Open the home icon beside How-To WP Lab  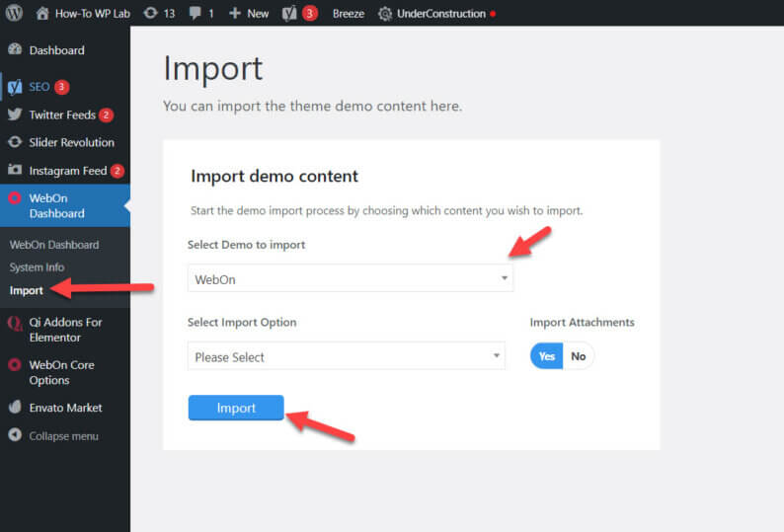click(x=42, y=13)
